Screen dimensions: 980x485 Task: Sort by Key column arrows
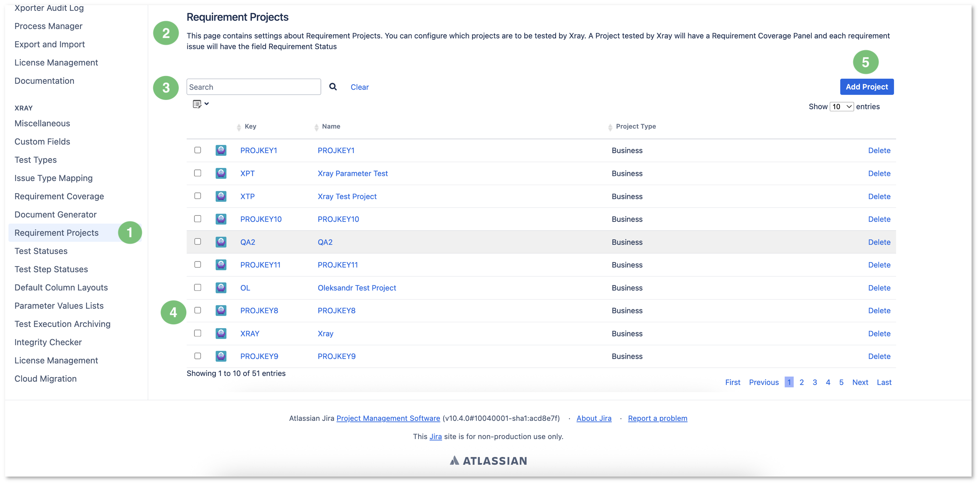pos(239,128)
